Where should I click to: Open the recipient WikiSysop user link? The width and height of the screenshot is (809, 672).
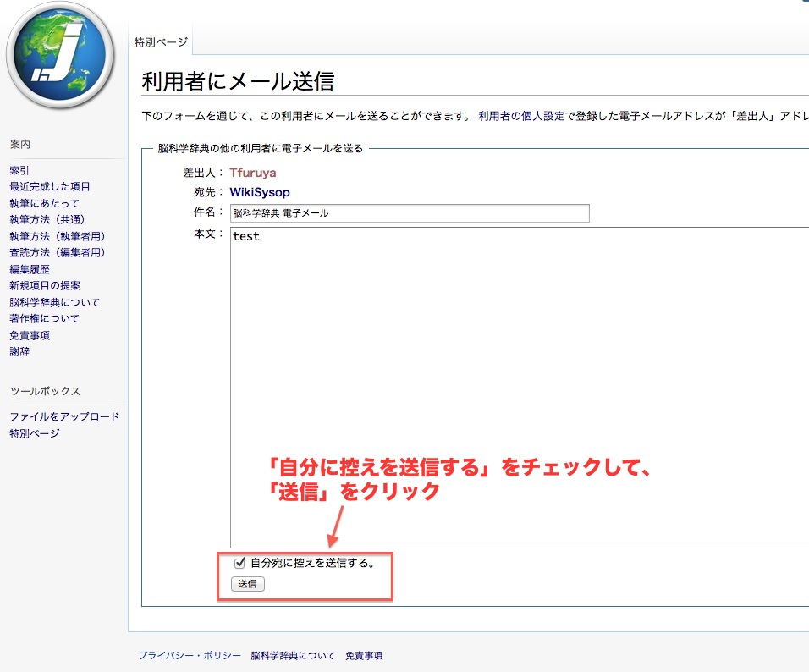point(260,192)
